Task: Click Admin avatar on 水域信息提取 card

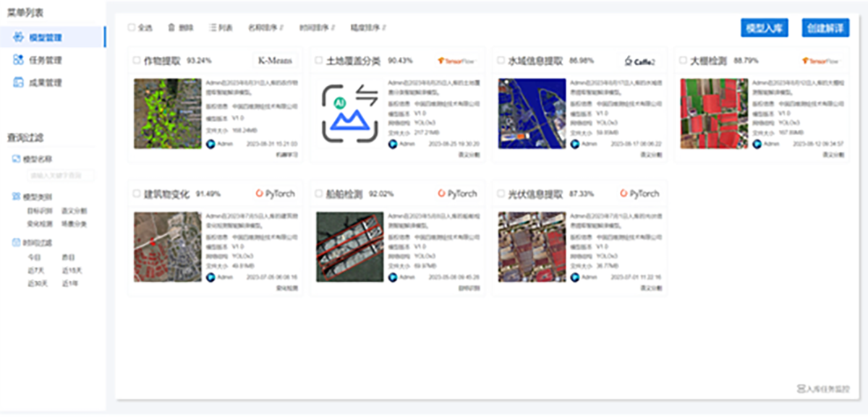Action: (x=575, y=144)
